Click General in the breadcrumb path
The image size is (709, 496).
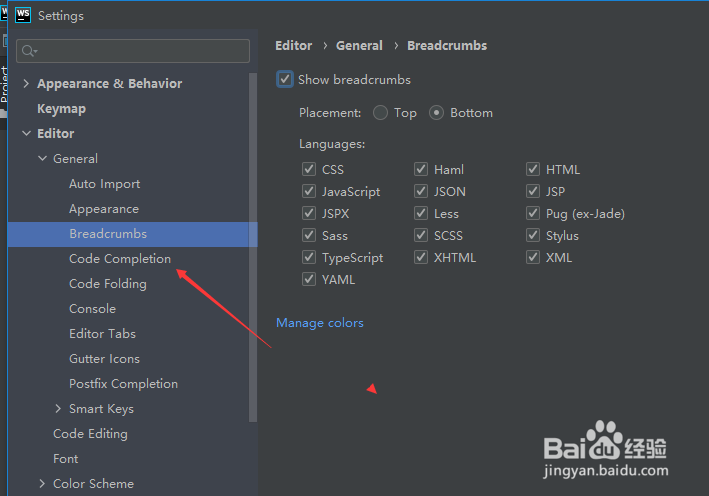click(359, 46)
